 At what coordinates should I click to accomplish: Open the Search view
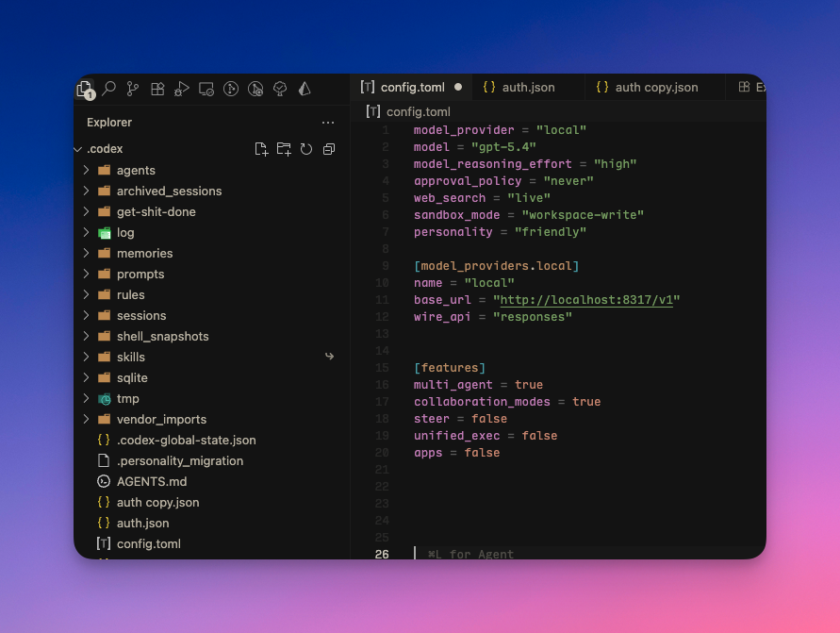109,89
